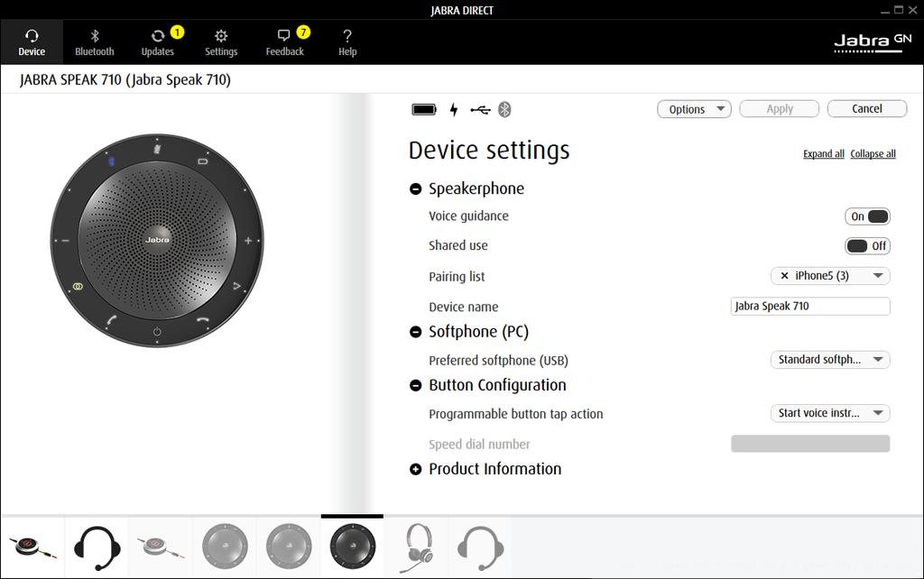Select the first Jabra Link controller thumbnail
Image resolution: width=924 pixels, height=579 pixels.
coord(33,547)
